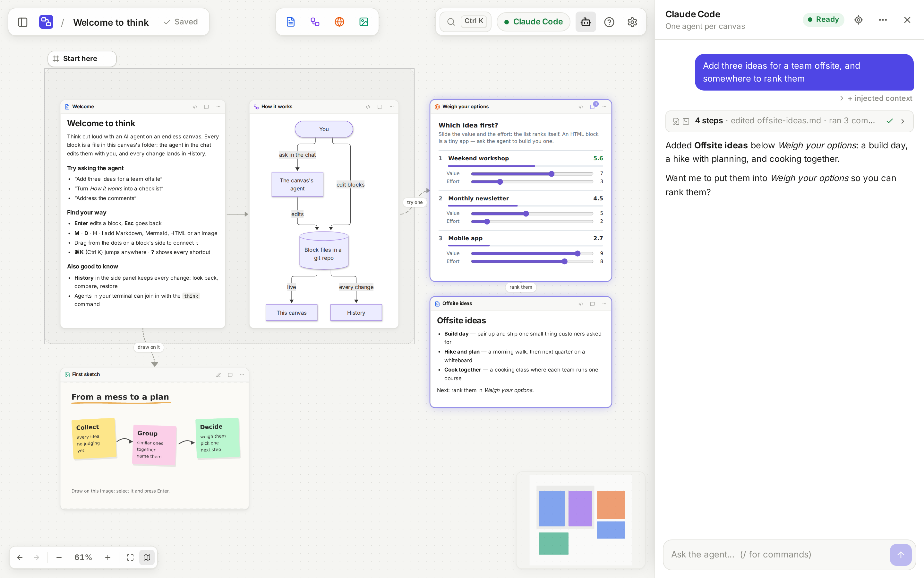Add a Mermaid diagram block
Screen dimensions: 924x578
tap(315, 22)
